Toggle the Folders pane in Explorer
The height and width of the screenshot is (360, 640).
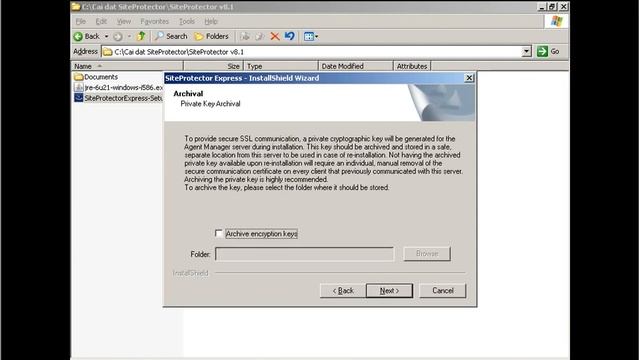coord(211,36)
